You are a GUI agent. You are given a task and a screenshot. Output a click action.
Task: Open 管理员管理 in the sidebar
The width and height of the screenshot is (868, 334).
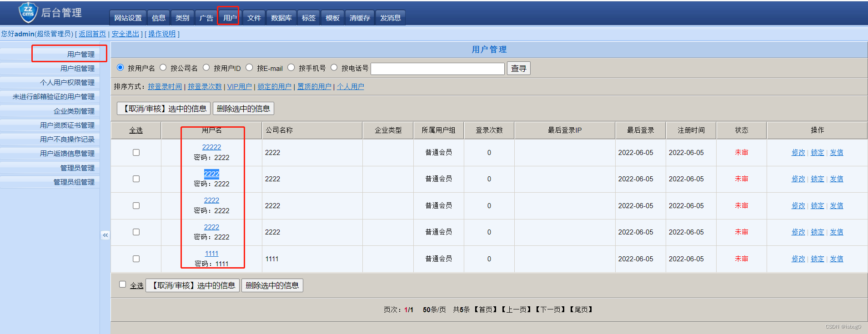click(x=77, y=168)
